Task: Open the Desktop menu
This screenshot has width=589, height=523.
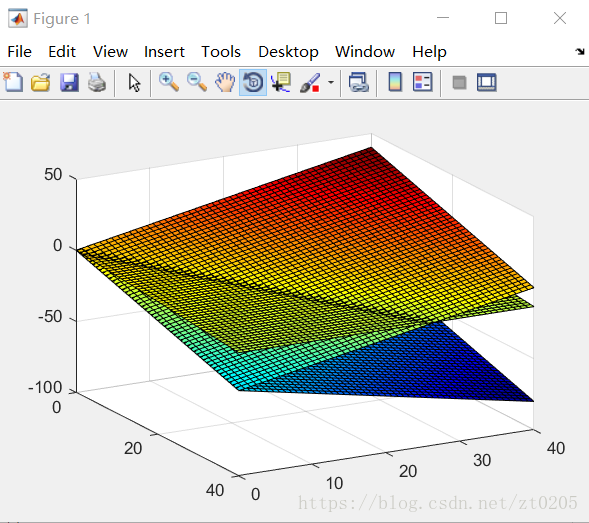Action: (288, 51)
